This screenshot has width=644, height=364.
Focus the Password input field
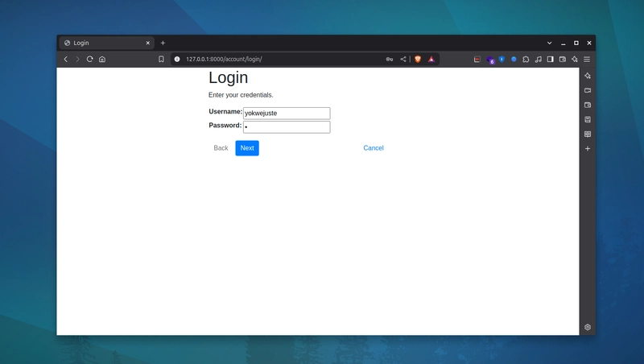(287, 127)
